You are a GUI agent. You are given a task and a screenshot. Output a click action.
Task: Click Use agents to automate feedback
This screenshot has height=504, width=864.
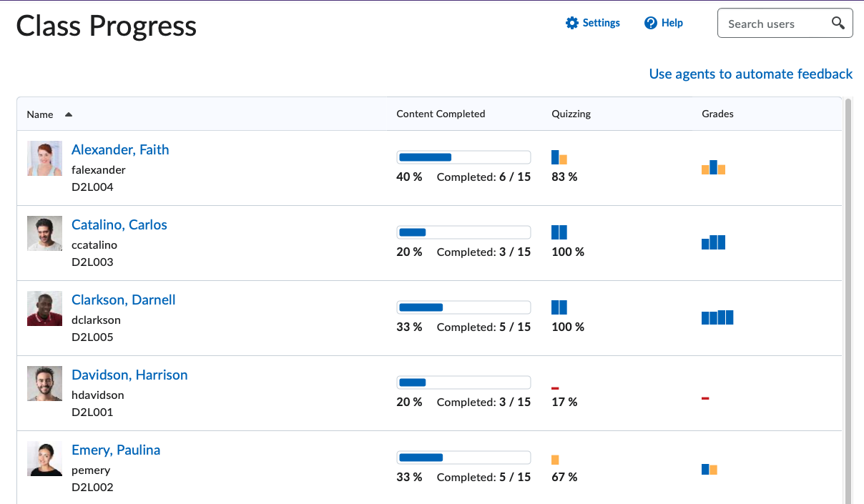click(750, 74)
